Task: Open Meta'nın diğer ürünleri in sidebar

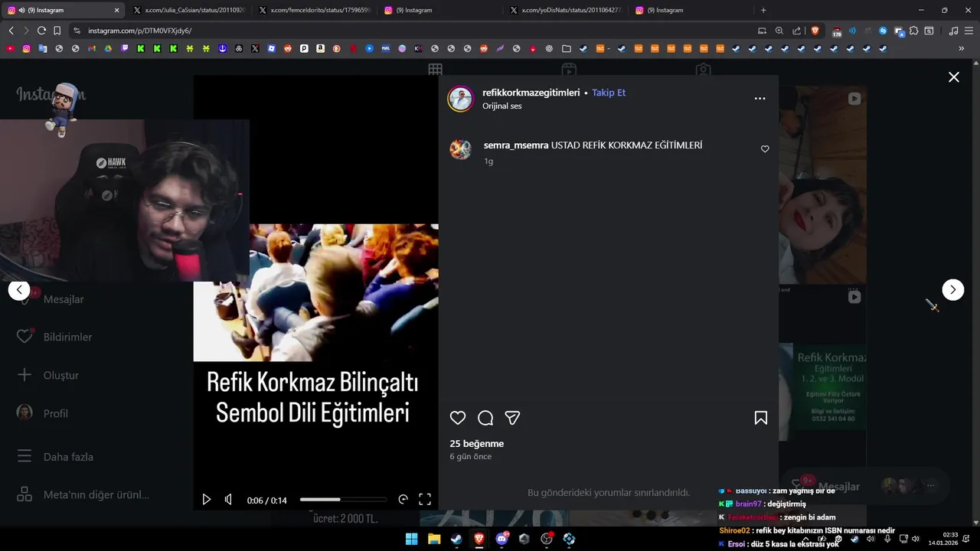Action: (84, 494)
